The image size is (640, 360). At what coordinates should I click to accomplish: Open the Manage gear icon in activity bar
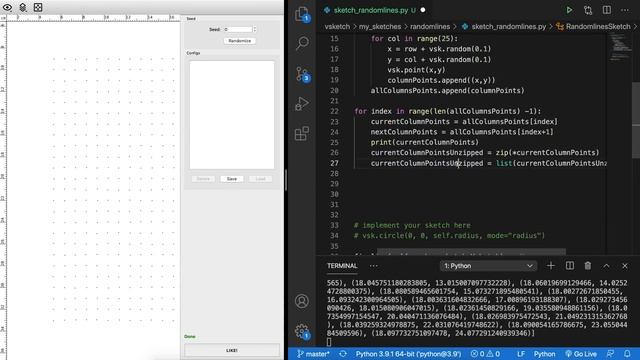click(302, 331)
